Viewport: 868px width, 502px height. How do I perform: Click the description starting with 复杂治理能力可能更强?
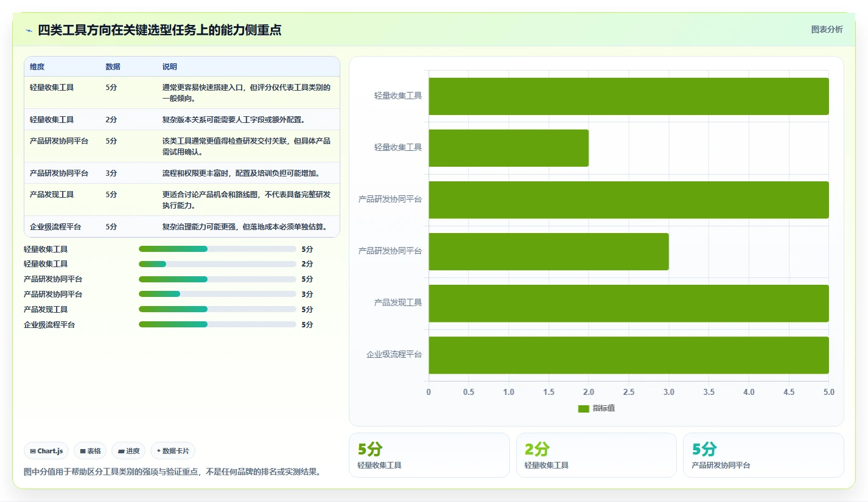pyautogui.click(x=245, y=227)
